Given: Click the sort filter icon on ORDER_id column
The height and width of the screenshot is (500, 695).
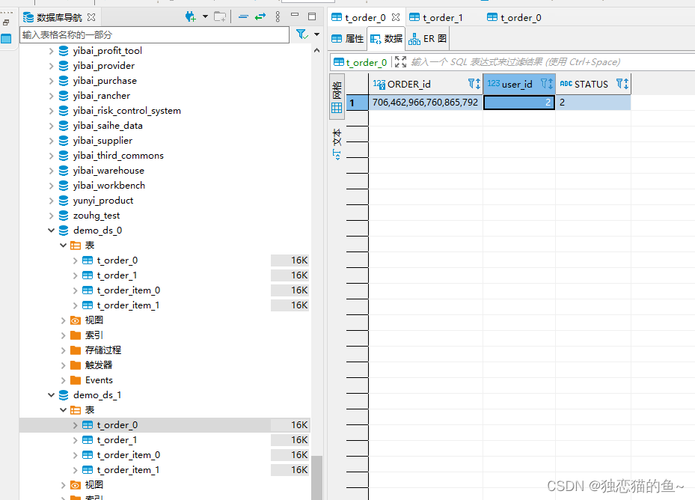Looking at the screenshot, I should tap(474, 84).
